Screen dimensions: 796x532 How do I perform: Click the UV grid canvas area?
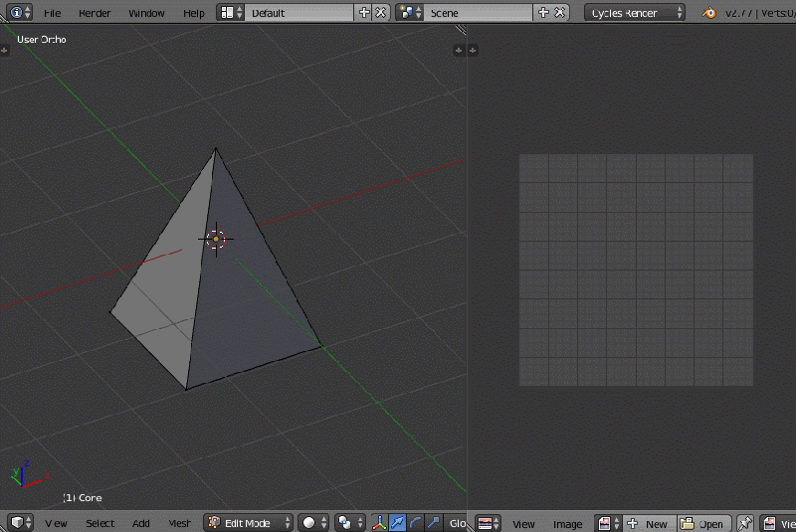636,269
